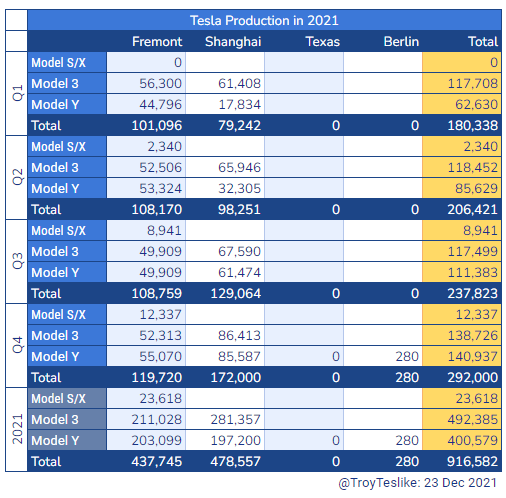This screenshot has width=506, height=498.
Task: Select the 111,383 total cell
Action: point(462,272)
